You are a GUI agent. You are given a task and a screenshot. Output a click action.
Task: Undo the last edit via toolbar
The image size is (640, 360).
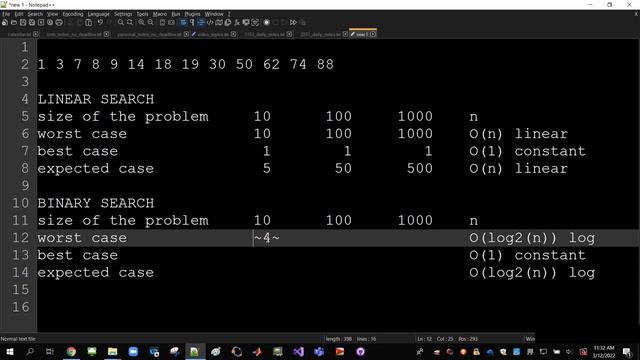click(x=100, y=23)
